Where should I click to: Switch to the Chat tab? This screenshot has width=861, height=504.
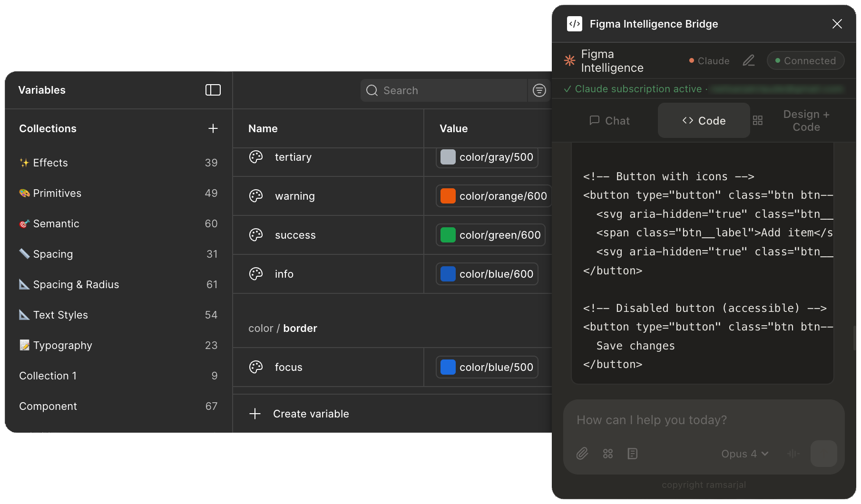coord(609,121)
